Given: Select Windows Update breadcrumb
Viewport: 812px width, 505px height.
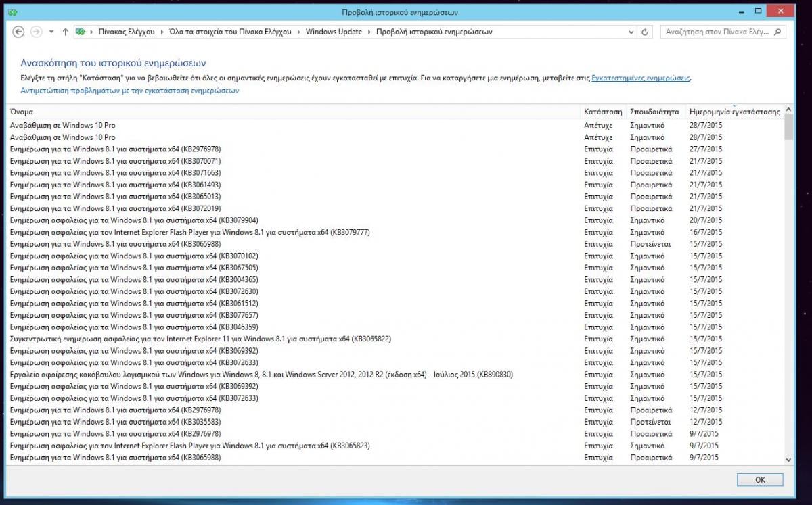Looking at the screenshot, I should [x=334, y=32].
